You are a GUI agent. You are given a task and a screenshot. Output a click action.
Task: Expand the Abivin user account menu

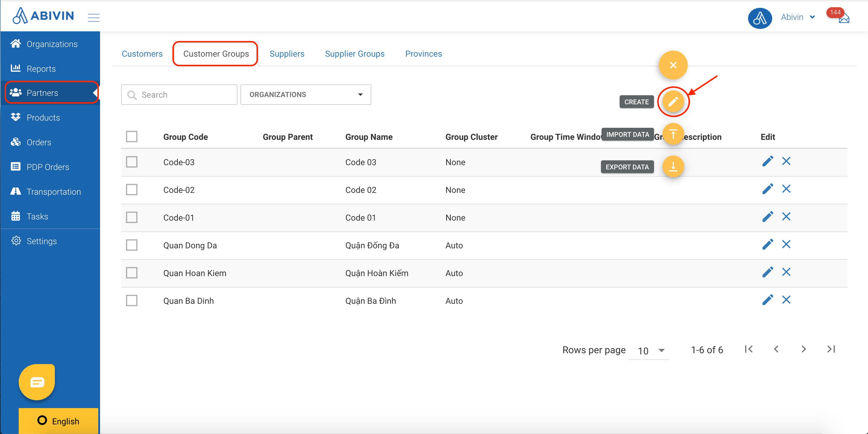(x=798, y=17)
